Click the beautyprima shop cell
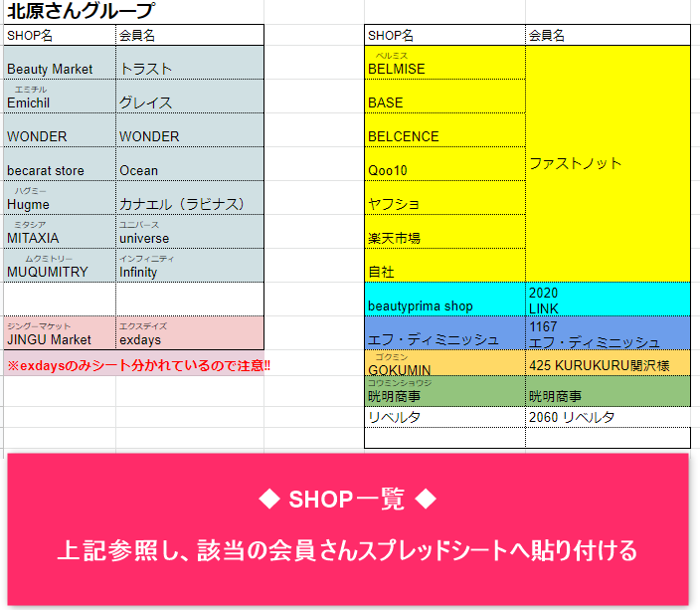The width and height of the screenshot is (700, 610). pyautogui.click(x=444, y=299)
